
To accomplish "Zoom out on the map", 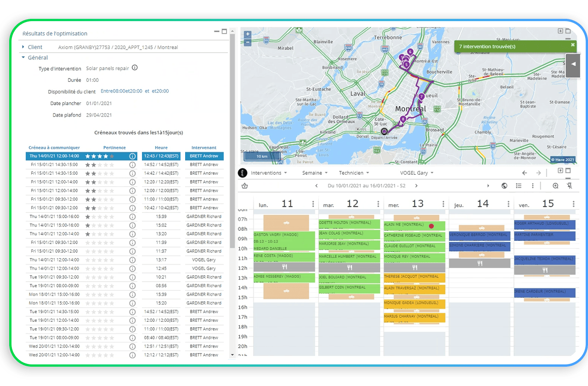I will (x=248, y=42).
